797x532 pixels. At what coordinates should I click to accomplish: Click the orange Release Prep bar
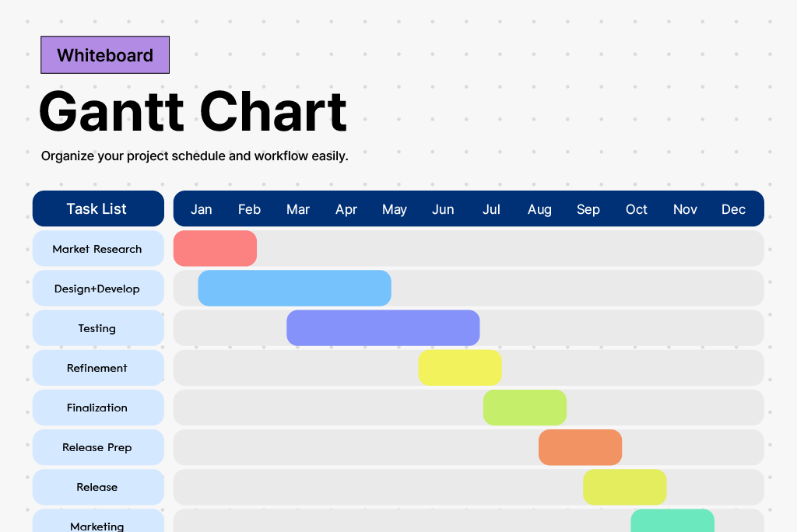click(580, 447)
